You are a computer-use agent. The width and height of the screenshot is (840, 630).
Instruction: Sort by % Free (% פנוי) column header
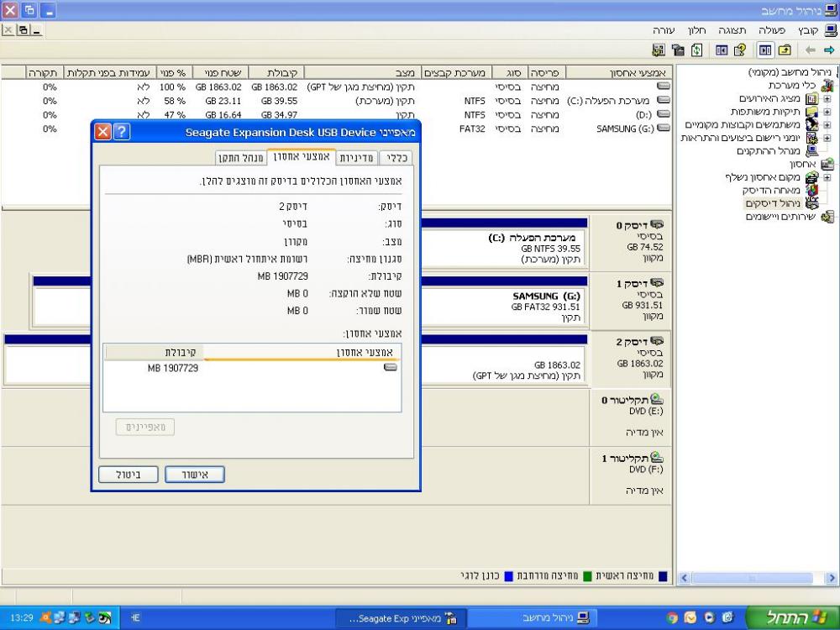174,72
